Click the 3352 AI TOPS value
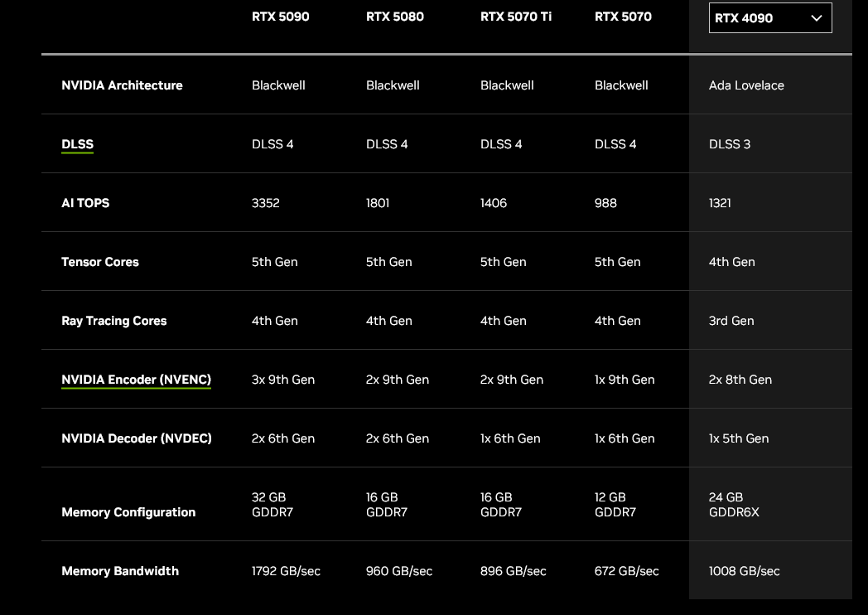 [265, 203]
